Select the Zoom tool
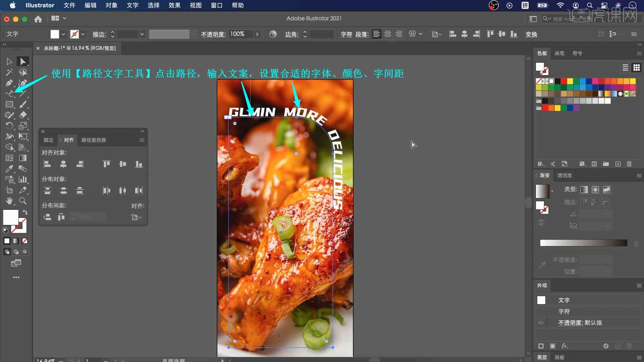This screenshot has width=644, height=362. click(x=23, y=201)
